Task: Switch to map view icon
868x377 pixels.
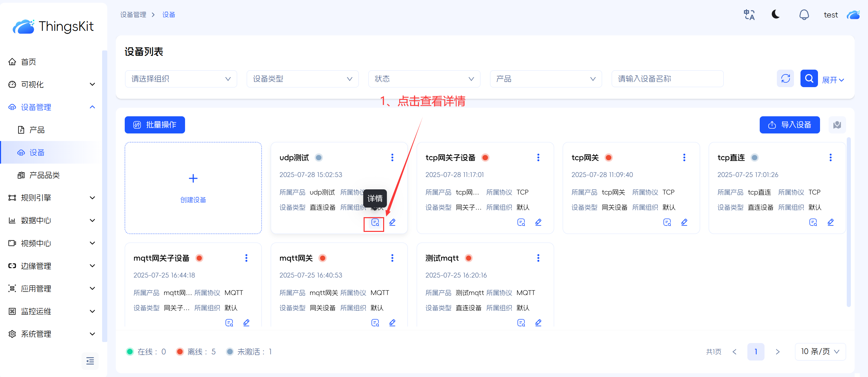Action: tap(837, 125)
